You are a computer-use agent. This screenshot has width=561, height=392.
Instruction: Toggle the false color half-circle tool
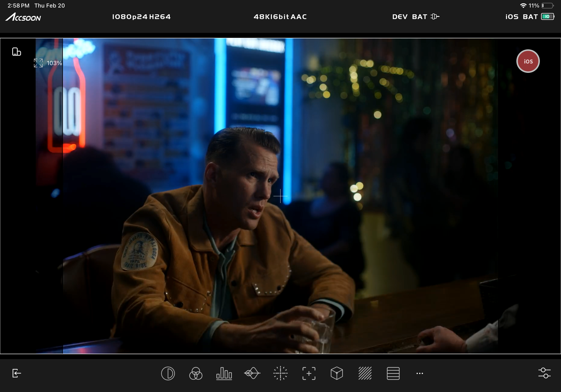[x=168, y=373]
